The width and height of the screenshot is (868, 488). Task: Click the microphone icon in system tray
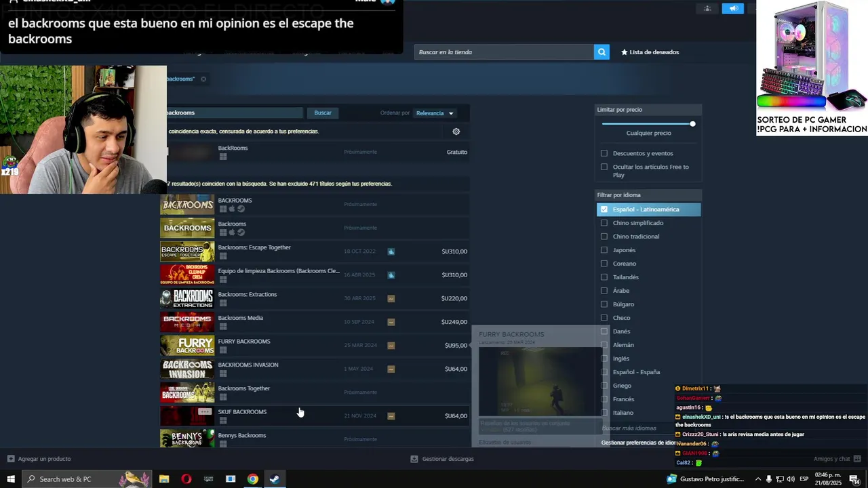coord(769,479)
